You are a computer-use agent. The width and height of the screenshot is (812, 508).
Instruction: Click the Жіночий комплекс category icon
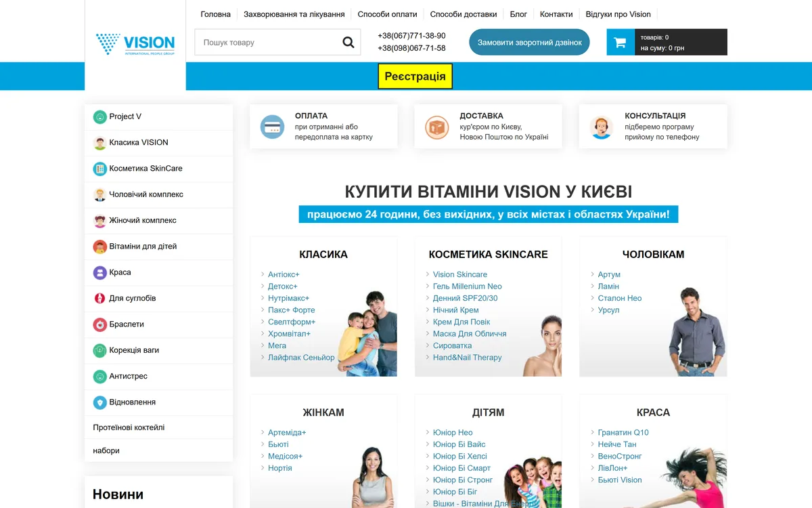coord(100,220)
